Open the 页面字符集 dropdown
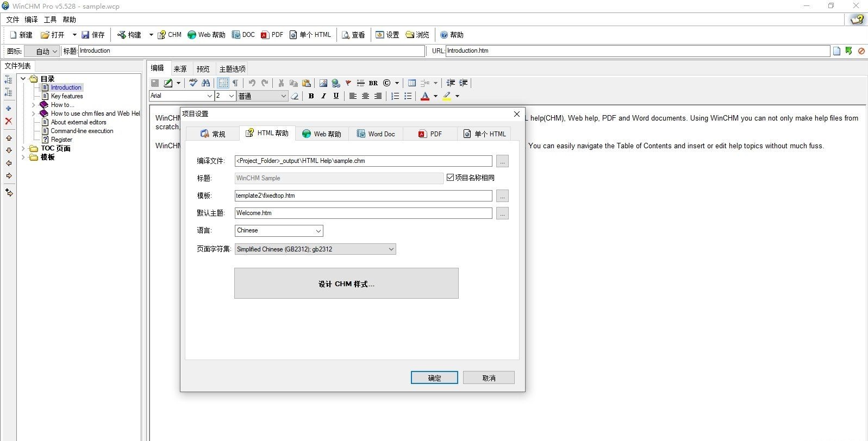Screen dimensions: 868x441 click(315, 249)
